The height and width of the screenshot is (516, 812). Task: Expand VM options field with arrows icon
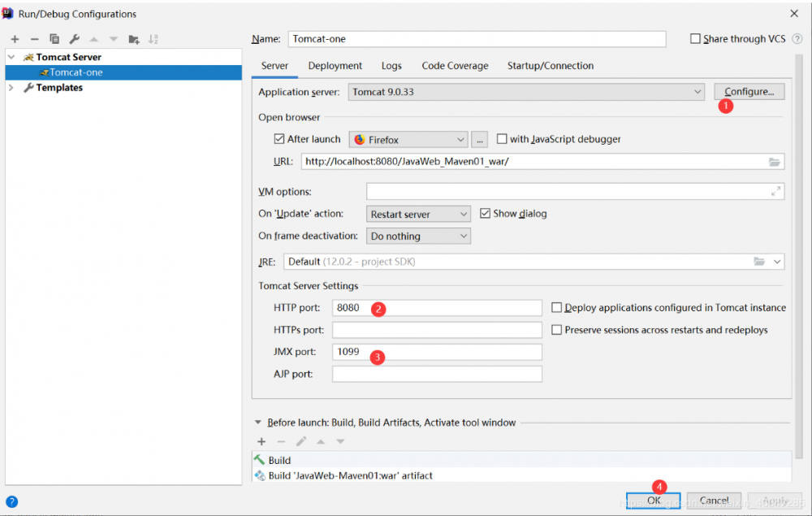(x=775, y=191)
